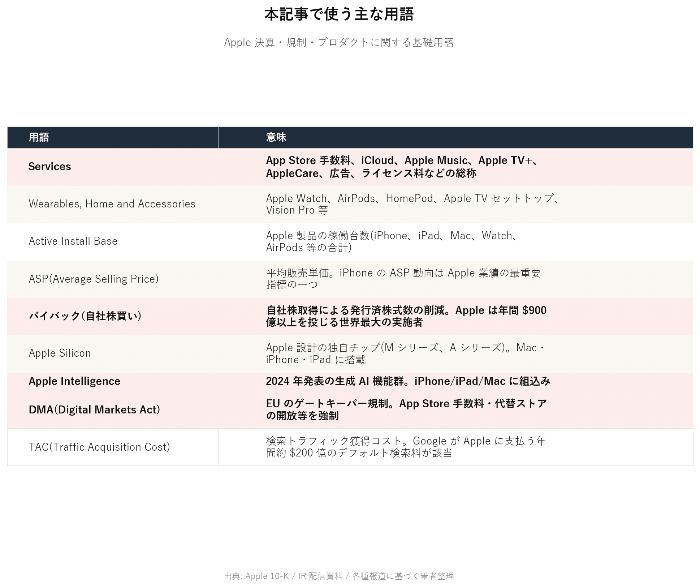The width and height of the screenshot is (700, 588).
Task: Click the 意味 column header
Action: pyautogui.click(x=455, y=137)
